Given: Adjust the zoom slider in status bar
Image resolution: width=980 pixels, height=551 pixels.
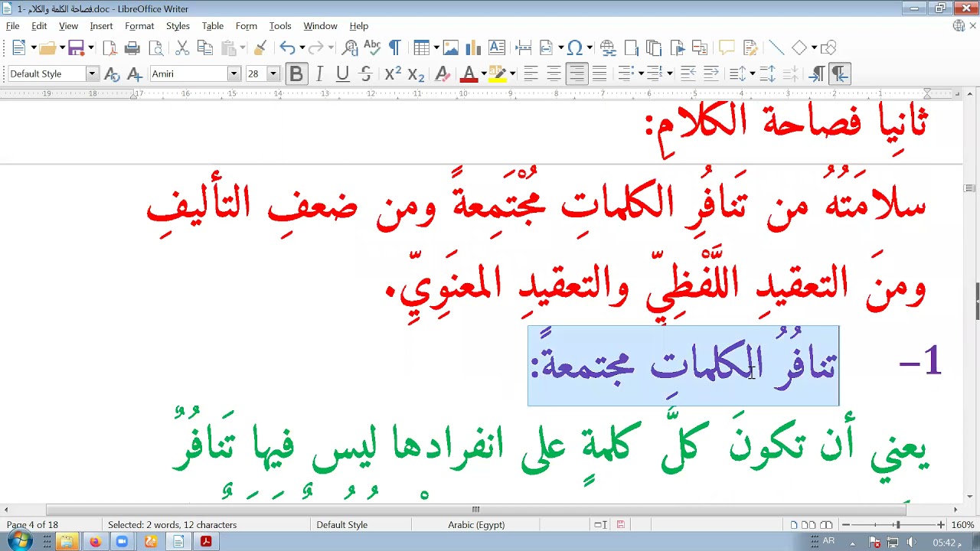Looking at the screenshot, I should pyautogui.click(x=897, y=525).
